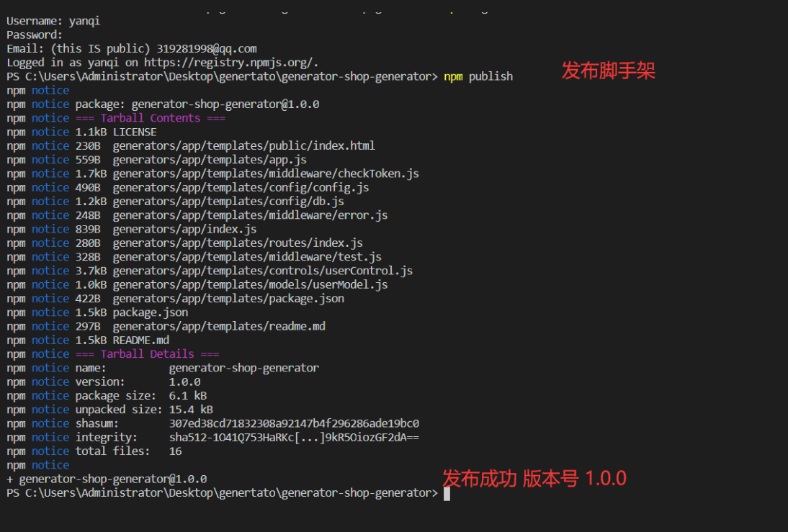Click the generators/app/index.js path
Image resolution: width=788 pixels, height=532 pixels.
[184, 230]
